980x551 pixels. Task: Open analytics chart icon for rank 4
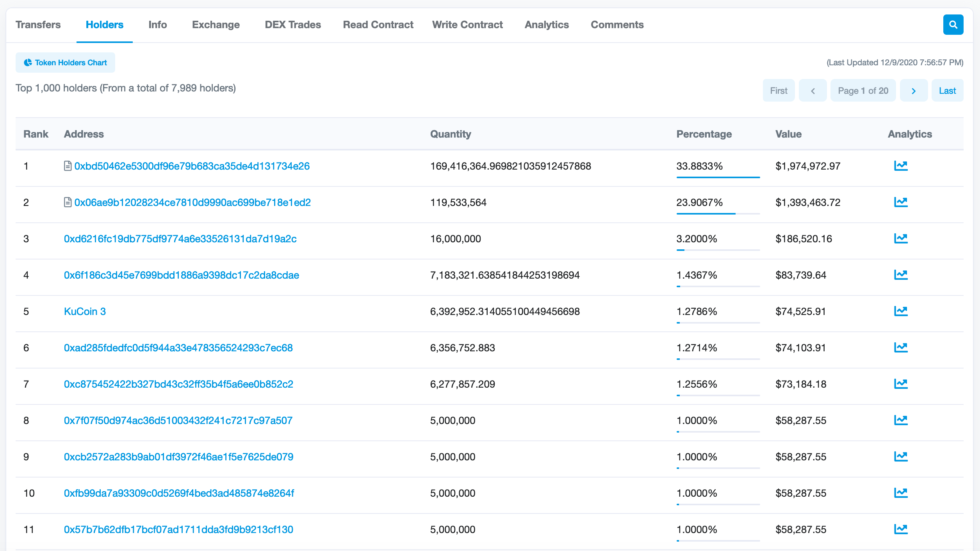coord(901,275)
